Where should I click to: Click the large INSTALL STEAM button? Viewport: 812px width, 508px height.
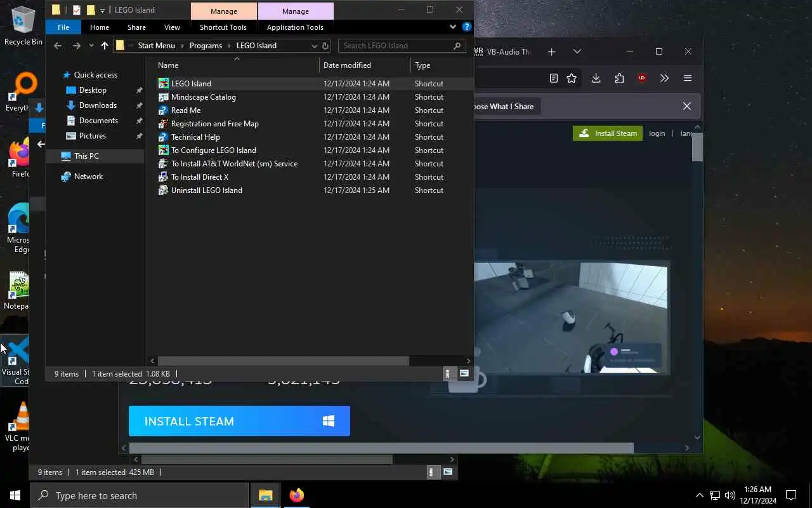[x=239, y=421]
